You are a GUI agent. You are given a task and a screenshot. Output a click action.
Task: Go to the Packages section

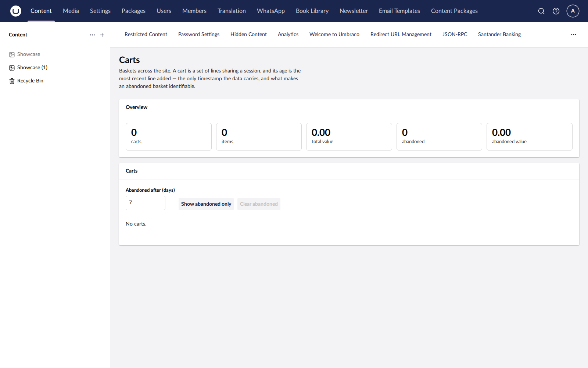(x=133, y=11)
